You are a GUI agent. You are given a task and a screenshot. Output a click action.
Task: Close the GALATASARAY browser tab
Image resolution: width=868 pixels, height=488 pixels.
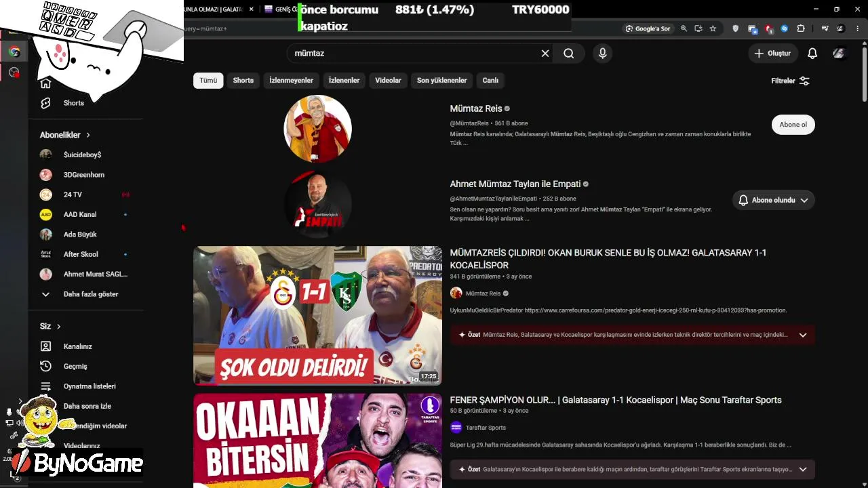[x=252, y=9]
